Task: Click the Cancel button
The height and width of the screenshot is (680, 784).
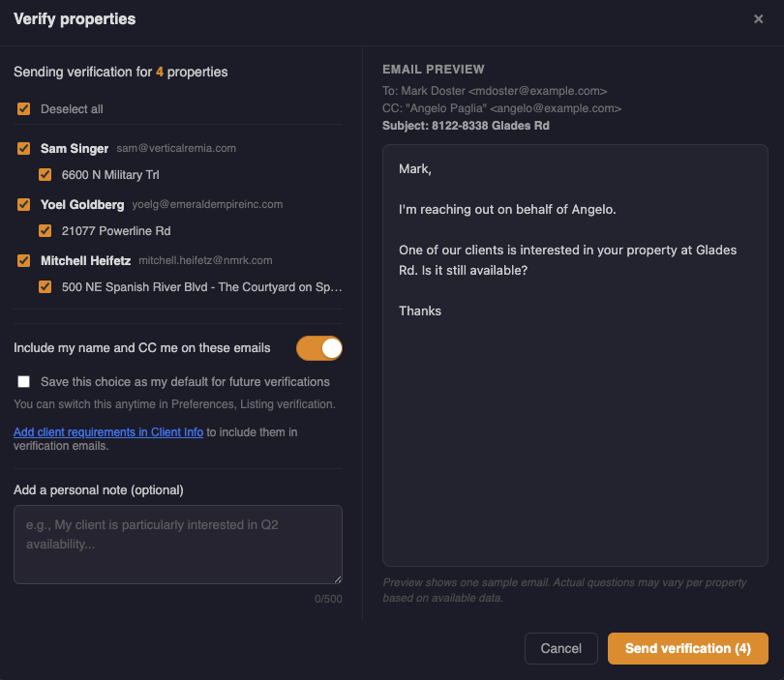Action: [560, 648]
